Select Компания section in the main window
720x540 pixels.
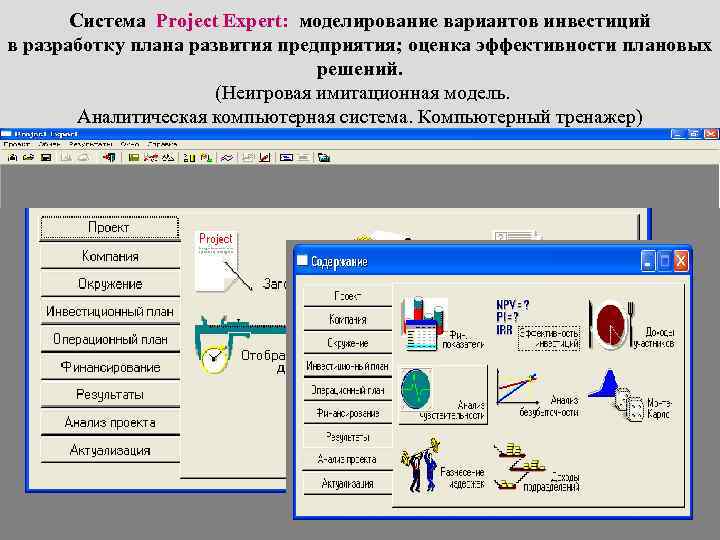[110, 256]
